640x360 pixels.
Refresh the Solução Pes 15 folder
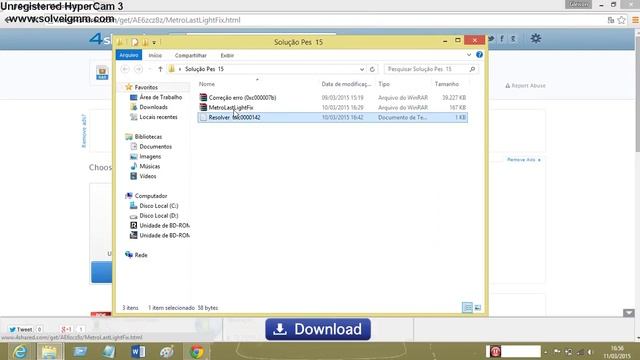coord(372,69)
